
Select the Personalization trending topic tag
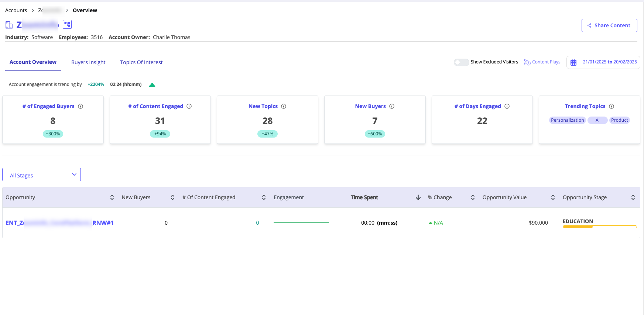click(567, 120)
